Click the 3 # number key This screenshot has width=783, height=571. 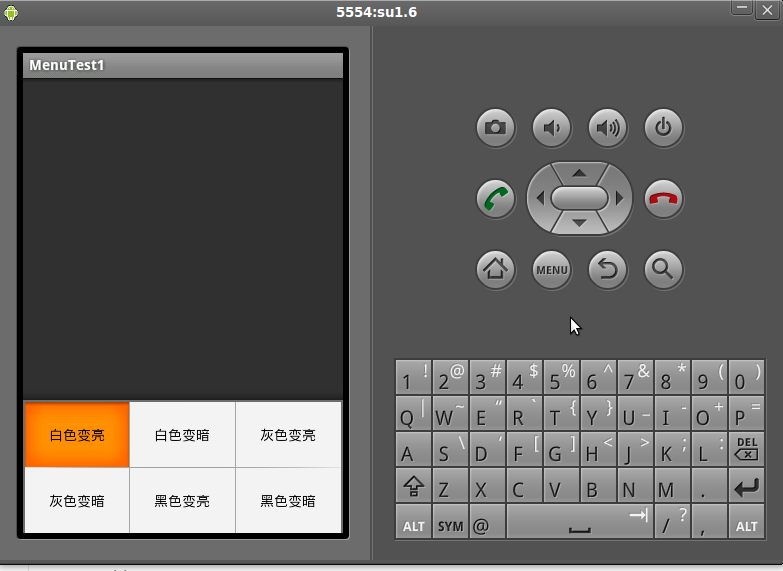[487, 377]
